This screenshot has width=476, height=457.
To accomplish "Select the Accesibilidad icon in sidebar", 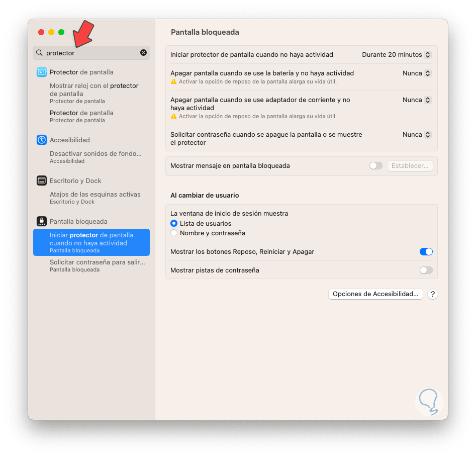I will [x=42, y=140].
